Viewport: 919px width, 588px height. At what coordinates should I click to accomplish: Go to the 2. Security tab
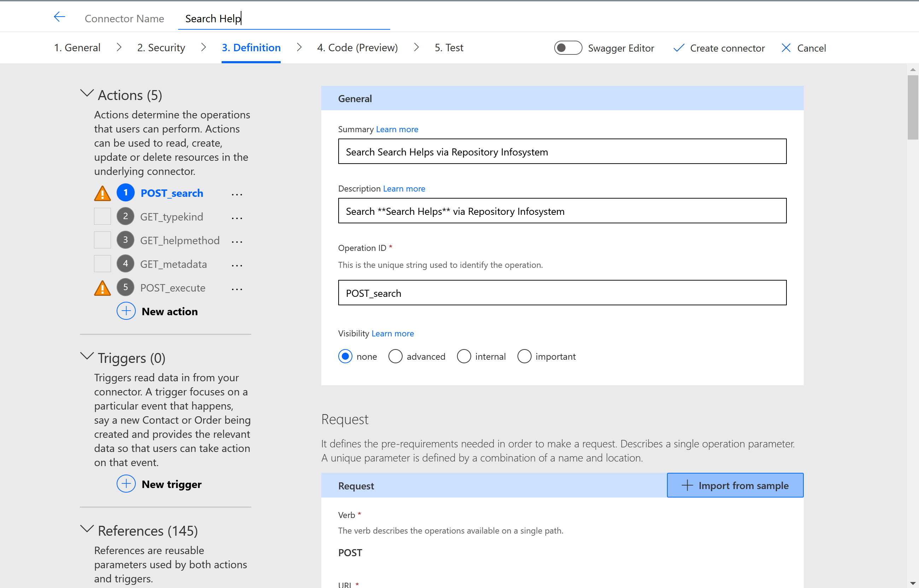(x=161, y=48)
